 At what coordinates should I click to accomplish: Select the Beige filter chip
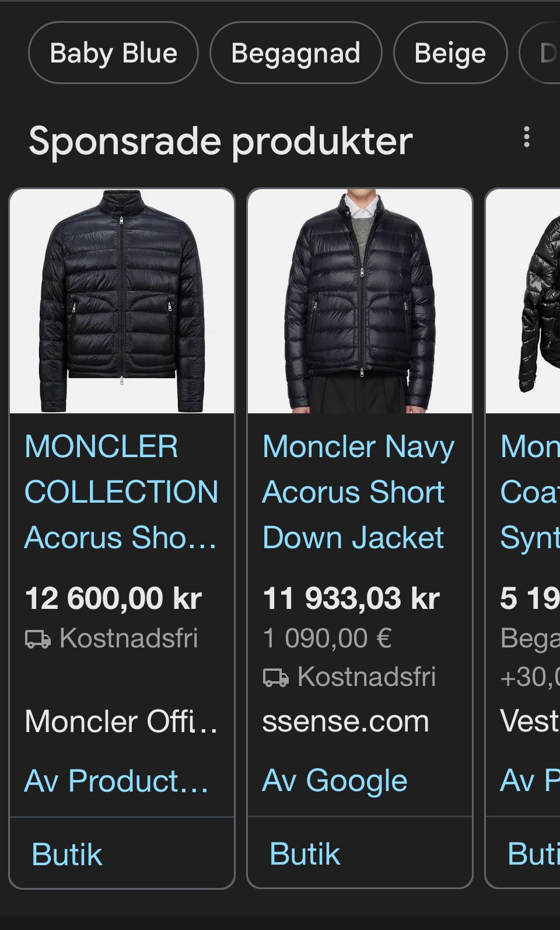coord(450,53)
